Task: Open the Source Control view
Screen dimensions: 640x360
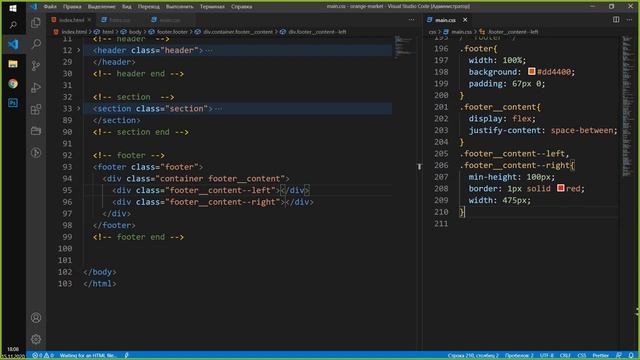Action: tap(36, 65)
